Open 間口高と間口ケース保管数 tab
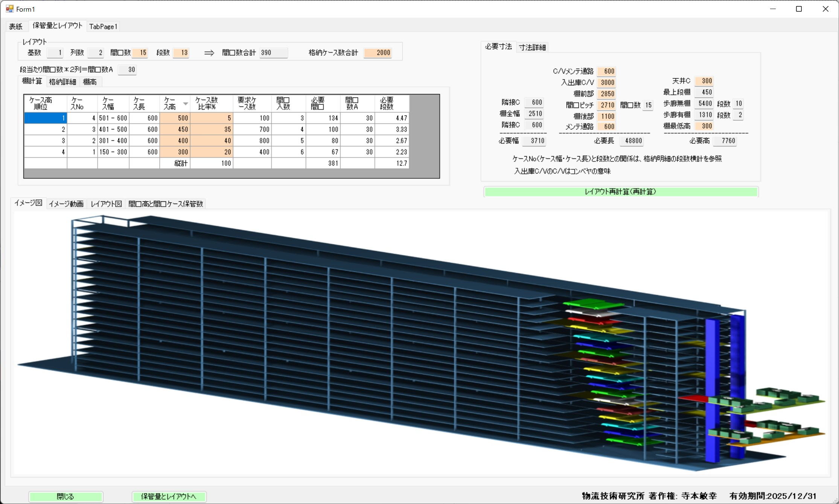Image resolution: width=839 pixels, height=504 pixels. pyautogui.click(x=166, y=204)
